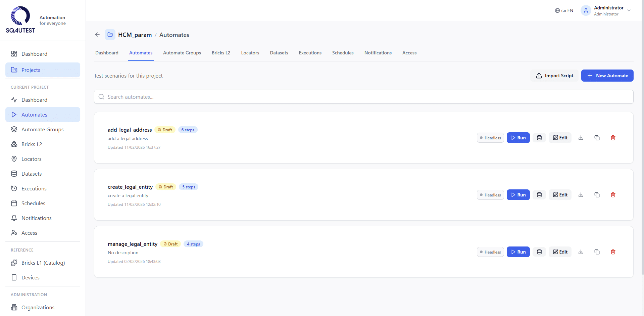Switch to the Executions tab
Screen dimensions: 644x316
point(310,53)
